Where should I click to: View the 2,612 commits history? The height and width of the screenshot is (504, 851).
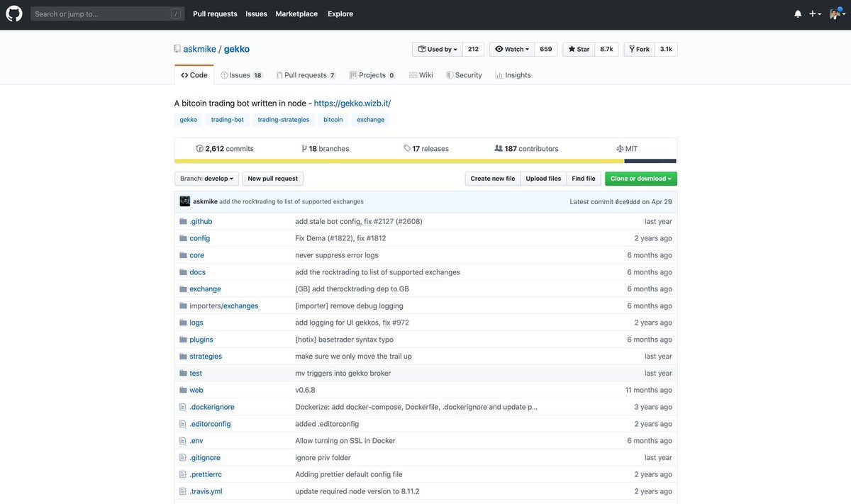(x=225, y=149)
